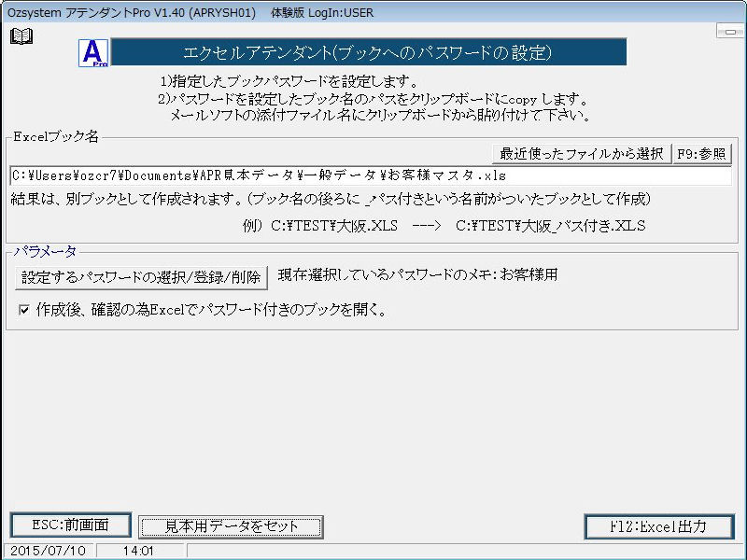This screenshot has height=560, width=747.
Task: Click the Excelブック名 group label
Action: coord(56,136)
